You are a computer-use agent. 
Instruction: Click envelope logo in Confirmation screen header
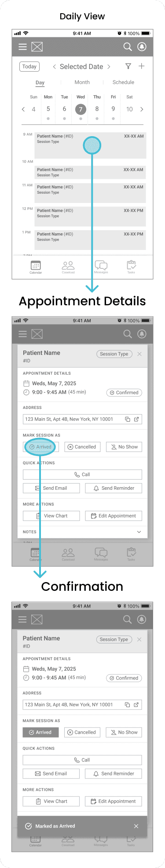tap(37, 619)
